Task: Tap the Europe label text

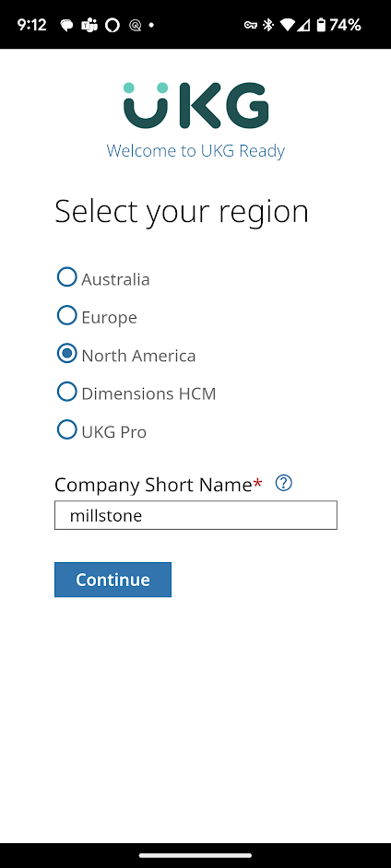Action: pos(109,318)
